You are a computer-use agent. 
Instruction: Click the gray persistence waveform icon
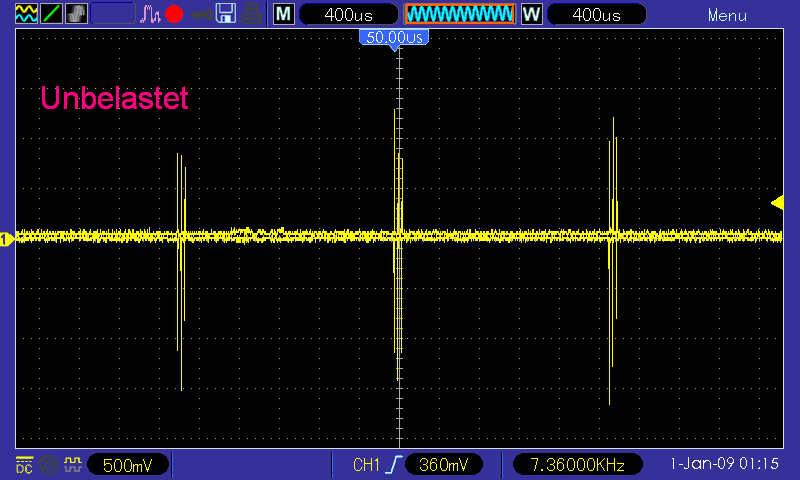[x=76, y=14]
